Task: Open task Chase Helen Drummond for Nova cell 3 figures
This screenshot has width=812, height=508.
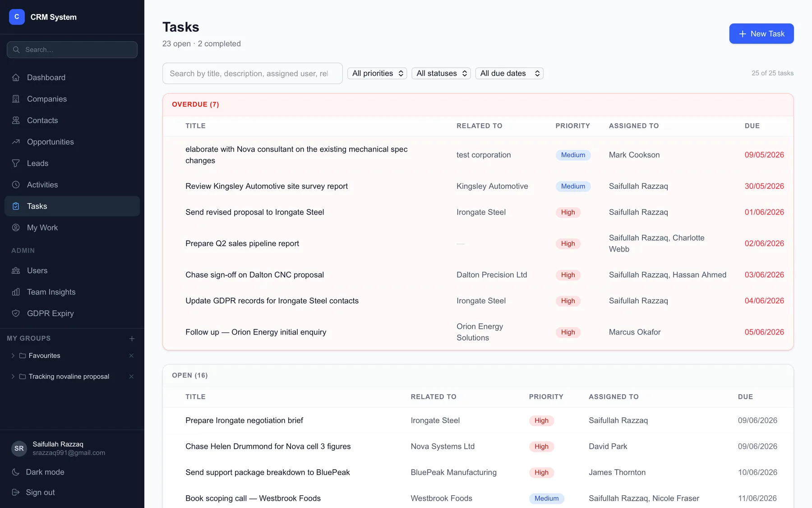Action: (268, 446)
